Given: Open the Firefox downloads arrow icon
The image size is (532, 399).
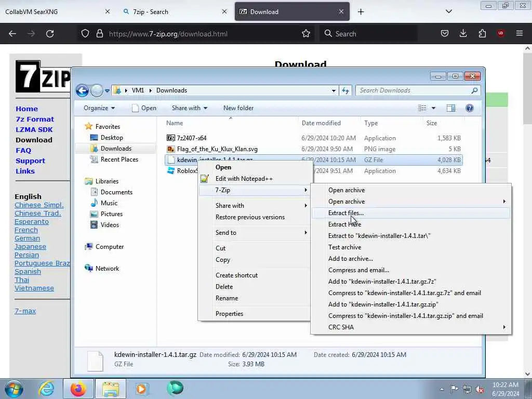Looking at the screenshot, I should (463, 34).
